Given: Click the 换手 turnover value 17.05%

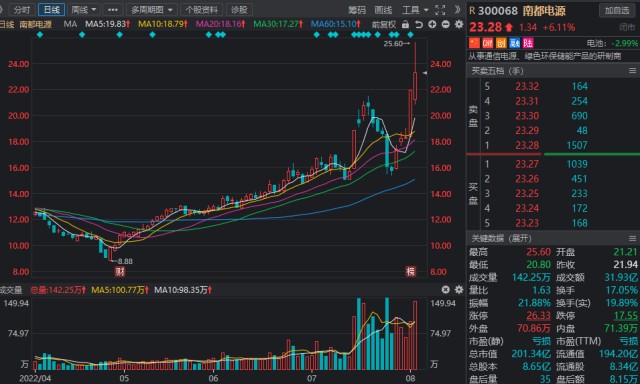Looking at the screenshot, I should (x=621, y=290).
